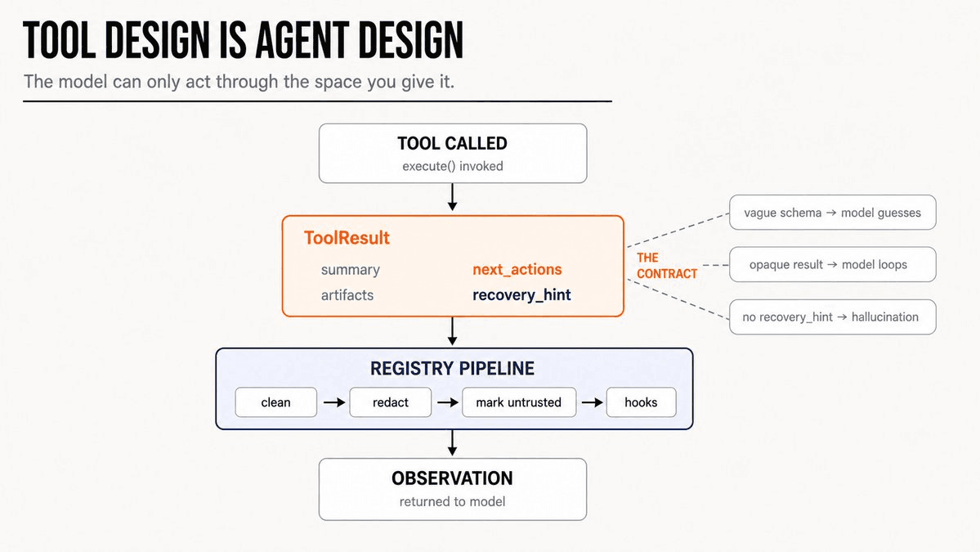Click the 'recovery_hint' label in ToolResult
The image size is (980, 552).
click(x=521, y=295)
